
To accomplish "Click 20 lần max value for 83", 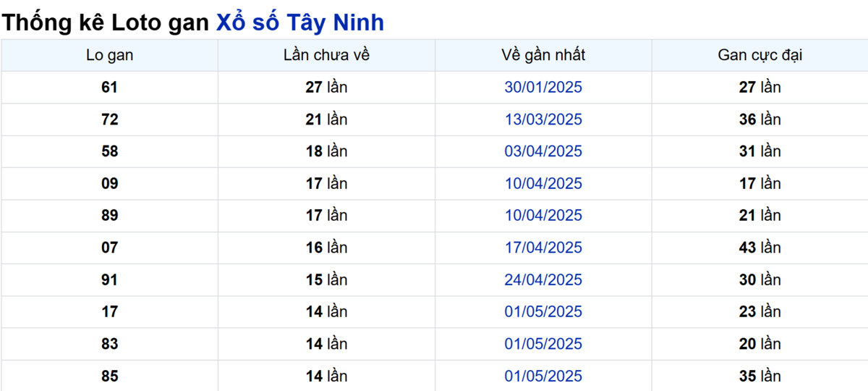I will point(760,344).
